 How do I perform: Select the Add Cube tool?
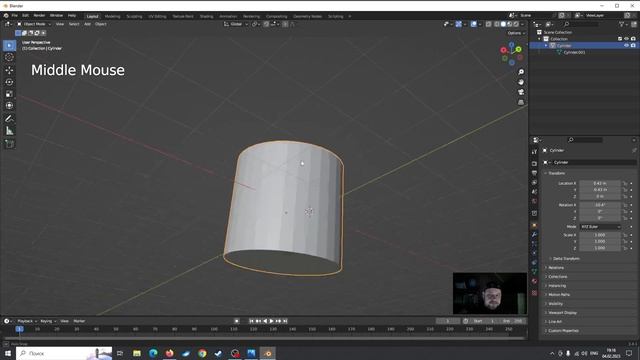click(x=9, y=144)
